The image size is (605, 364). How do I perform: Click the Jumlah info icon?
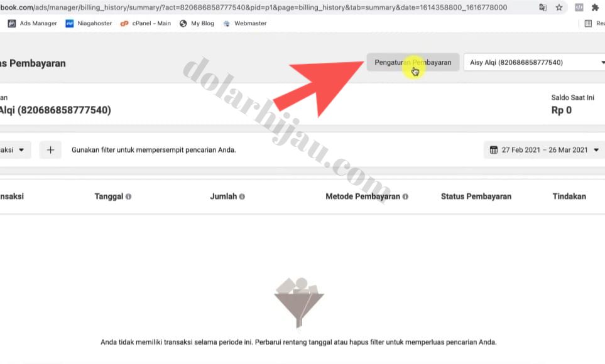(242, 196)
